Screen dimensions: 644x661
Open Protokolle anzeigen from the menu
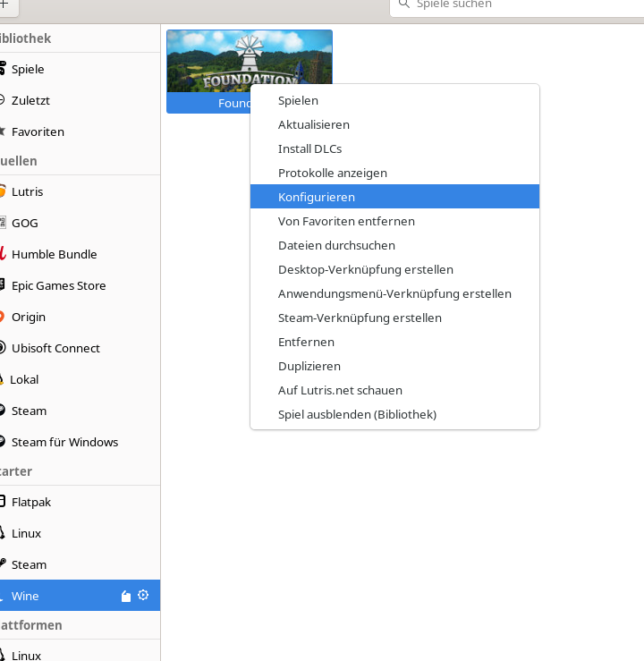tap(394, 173)
